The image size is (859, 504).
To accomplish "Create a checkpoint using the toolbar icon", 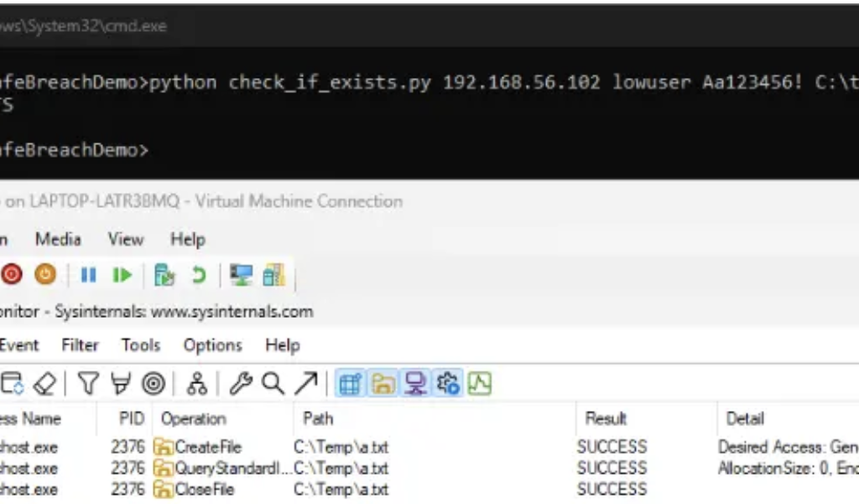I will [x=164, y=275].
